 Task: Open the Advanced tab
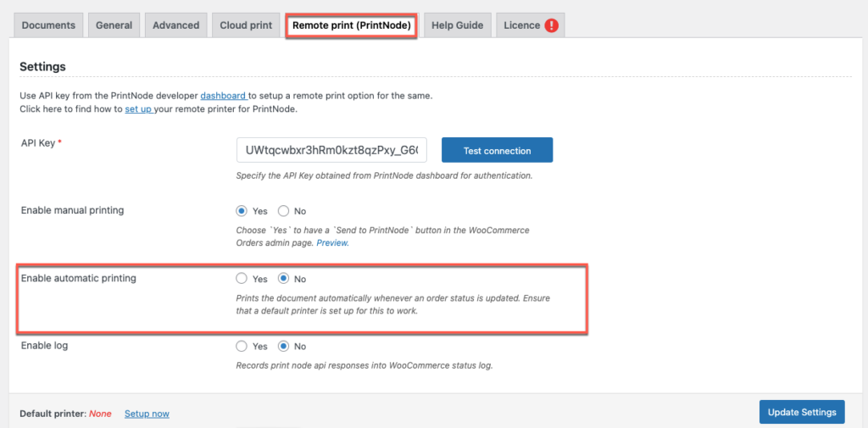176,25
